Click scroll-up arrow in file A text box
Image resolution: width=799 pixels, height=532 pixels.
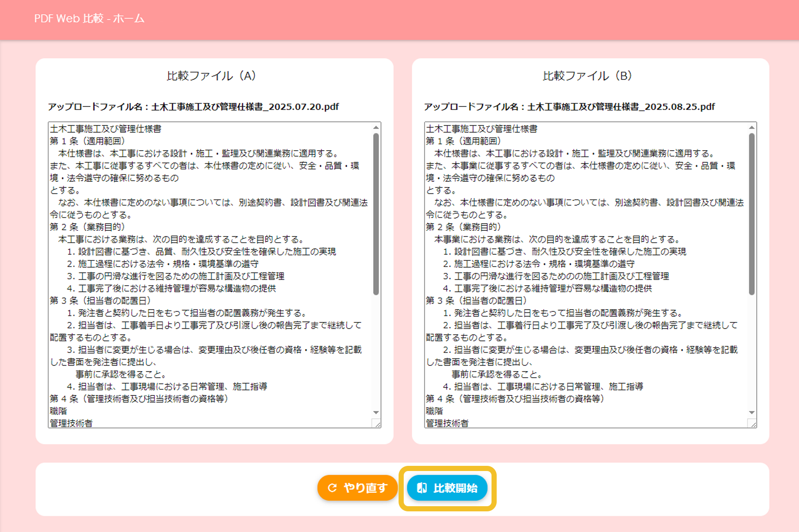pyautogui.click(x=376, y=128)
